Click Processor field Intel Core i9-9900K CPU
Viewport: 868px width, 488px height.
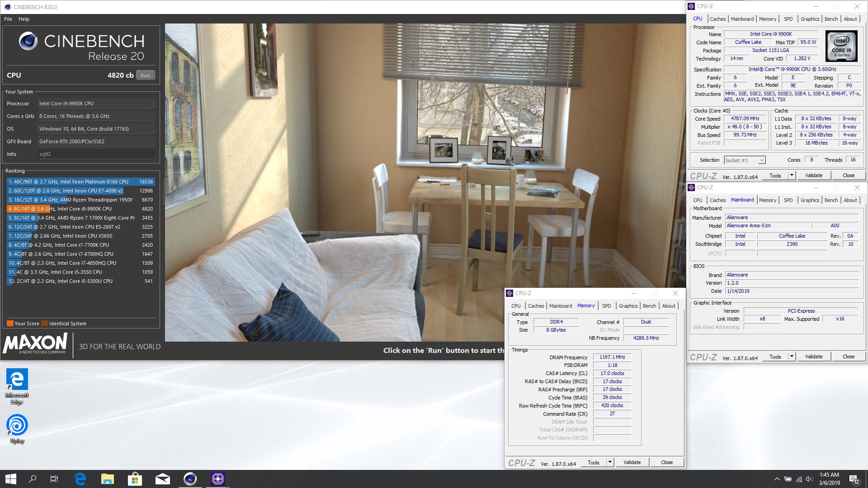point(96,103)
